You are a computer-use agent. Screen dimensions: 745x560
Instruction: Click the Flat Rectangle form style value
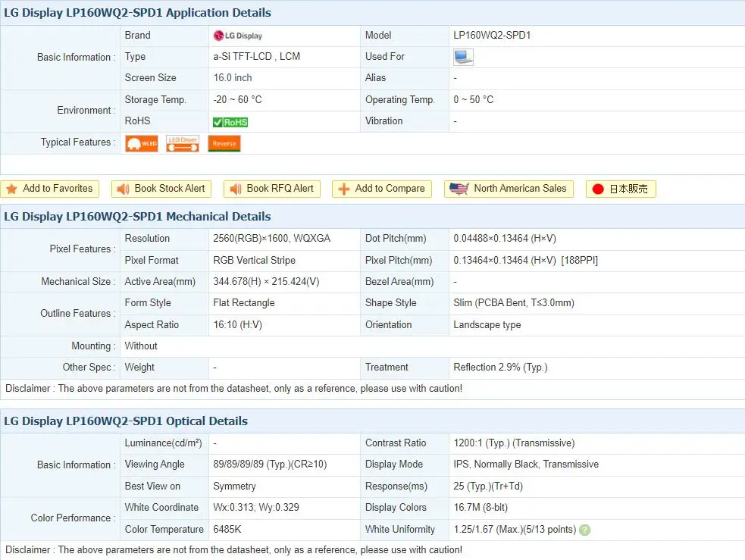point(244,303)
